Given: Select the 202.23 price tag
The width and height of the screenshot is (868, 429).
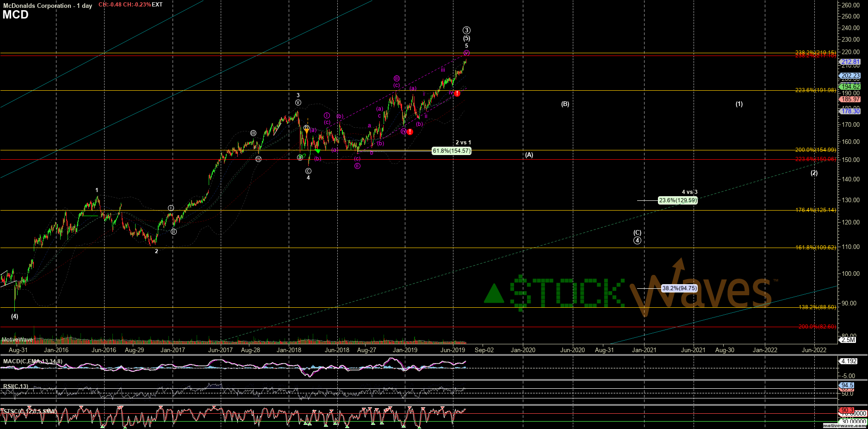Looking at the screenshot, I should [x=850, y=75].
